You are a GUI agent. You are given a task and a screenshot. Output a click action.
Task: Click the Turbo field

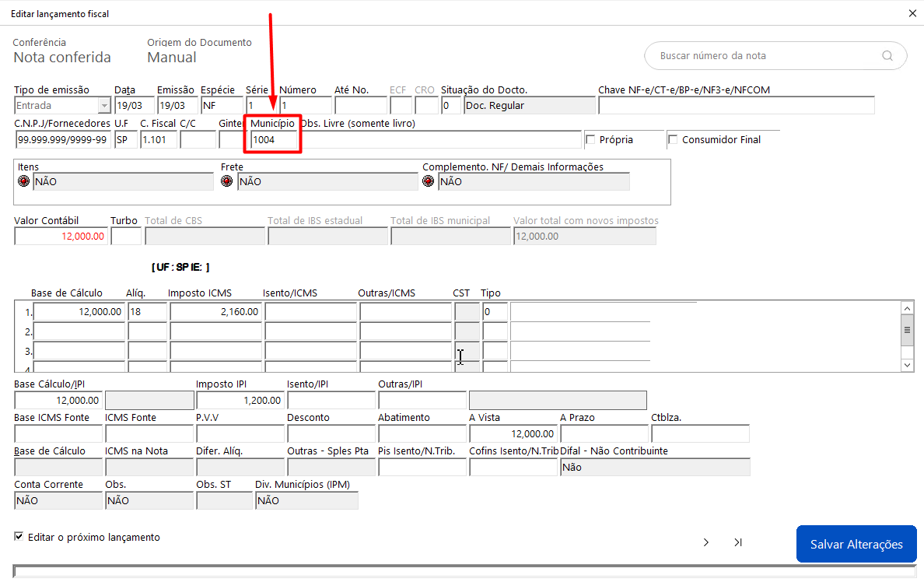click(126, 237)
